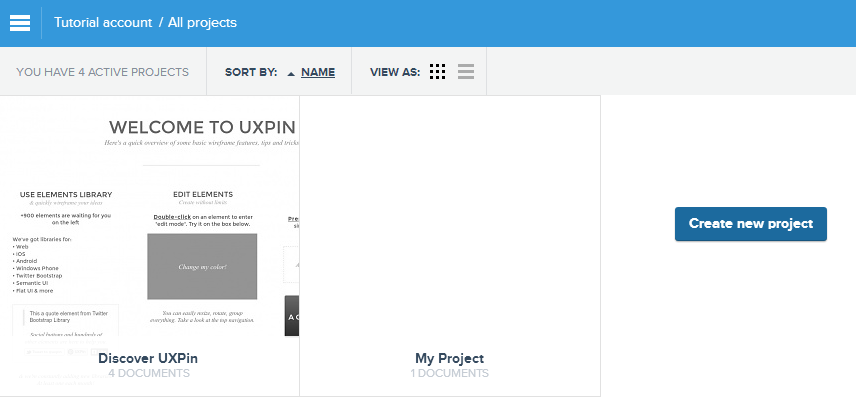The image size is (856, 418).
Task: Open the My Project blank thumbnail
Action: tap(450, 218)
